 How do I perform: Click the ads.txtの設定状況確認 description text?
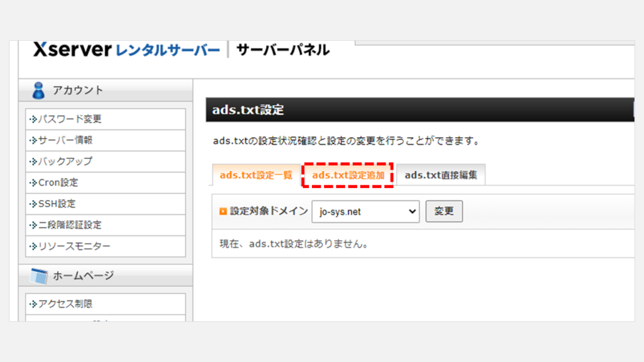[x=347, y=141]
